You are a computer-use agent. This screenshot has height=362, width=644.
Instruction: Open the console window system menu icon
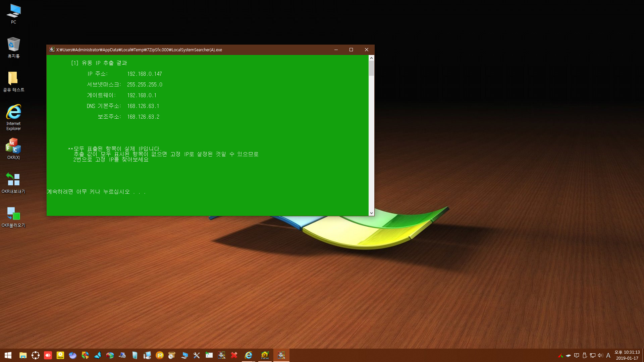click(52, 50)
